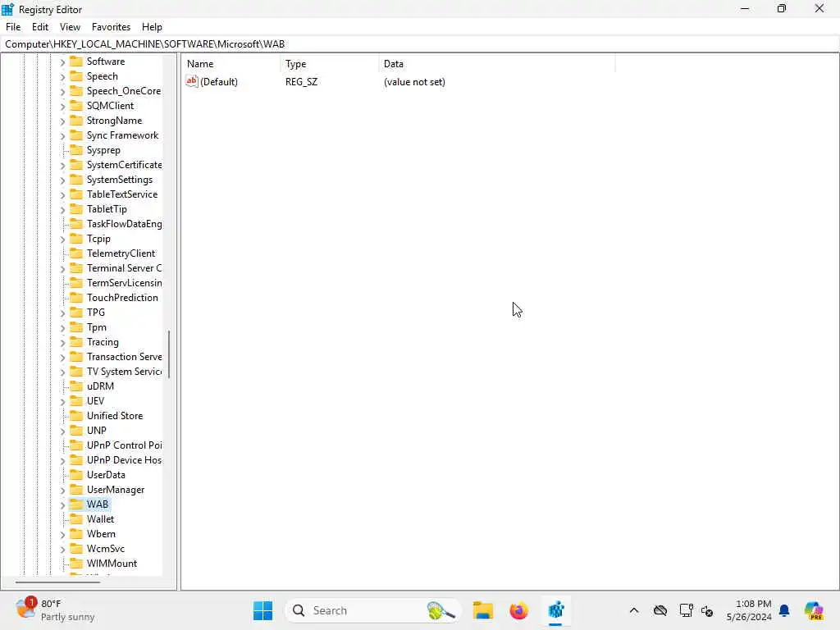840x630 pixels.
Task: Expand the UserManager key
Action: click(x=62, y=491)
